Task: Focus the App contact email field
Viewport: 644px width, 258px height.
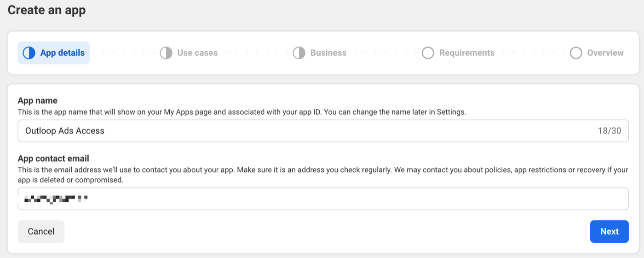Action: pos(323,199)
